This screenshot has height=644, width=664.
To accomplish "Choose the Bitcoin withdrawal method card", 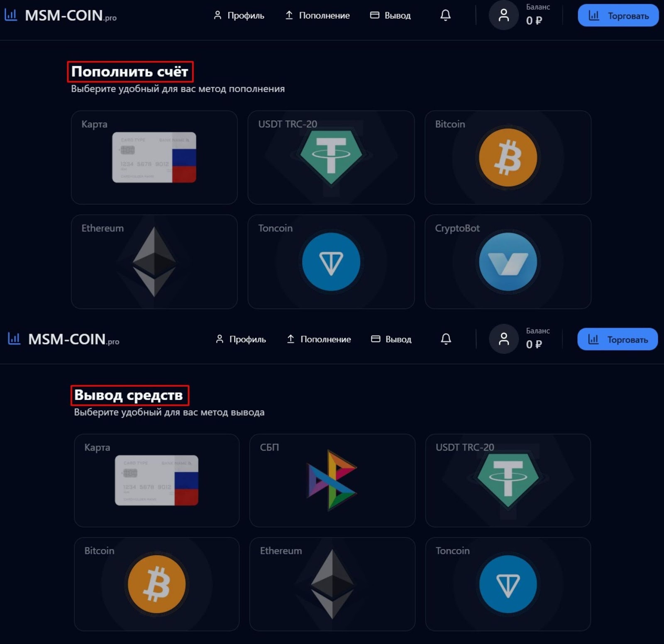I will point(157,584).
